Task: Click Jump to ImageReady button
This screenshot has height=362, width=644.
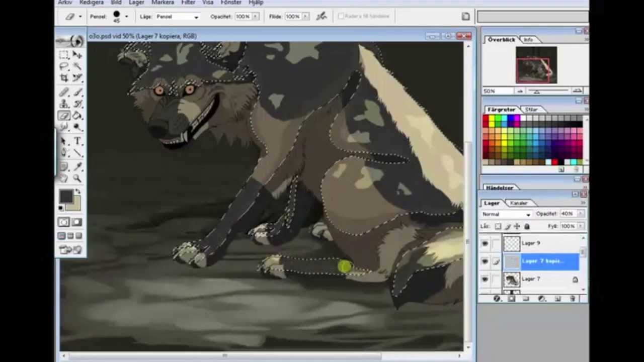Action: [x=70, y=249]
